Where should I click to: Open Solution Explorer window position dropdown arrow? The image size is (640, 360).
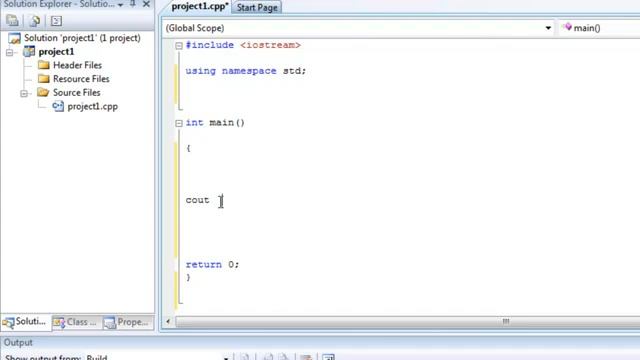pos(120,5)
